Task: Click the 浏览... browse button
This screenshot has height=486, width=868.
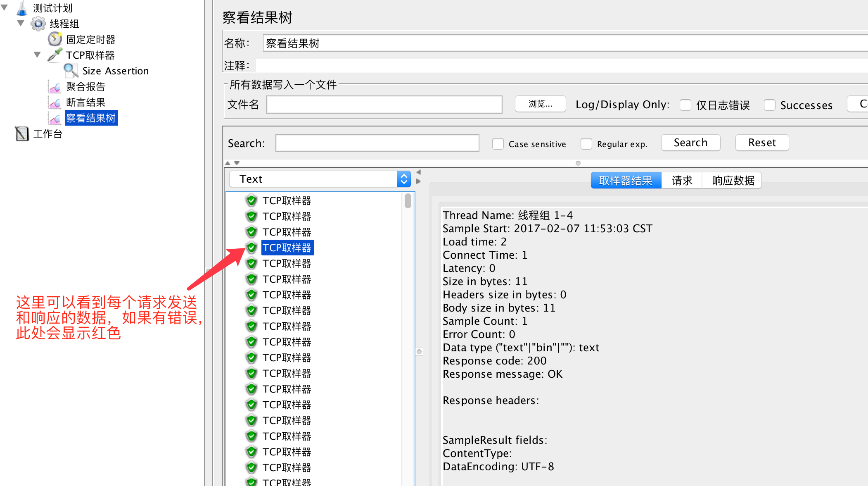Action: (540, 104)
